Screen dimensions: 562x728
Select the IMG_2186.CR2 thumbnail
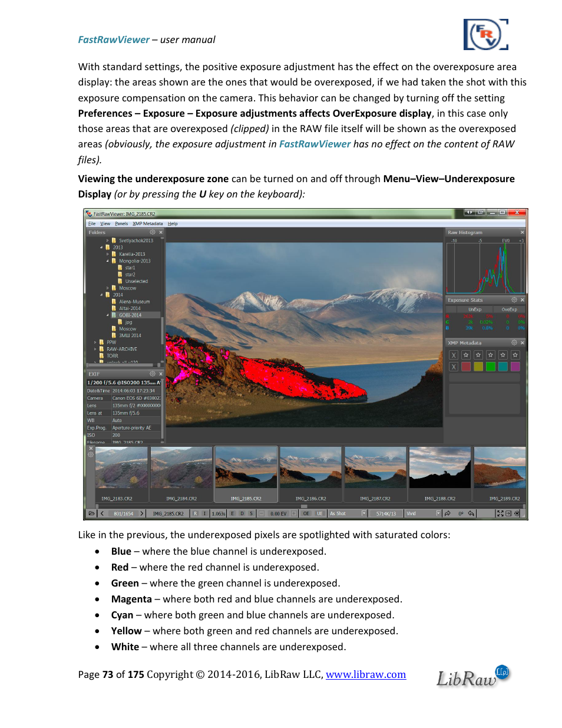click(x=310, y=475)
